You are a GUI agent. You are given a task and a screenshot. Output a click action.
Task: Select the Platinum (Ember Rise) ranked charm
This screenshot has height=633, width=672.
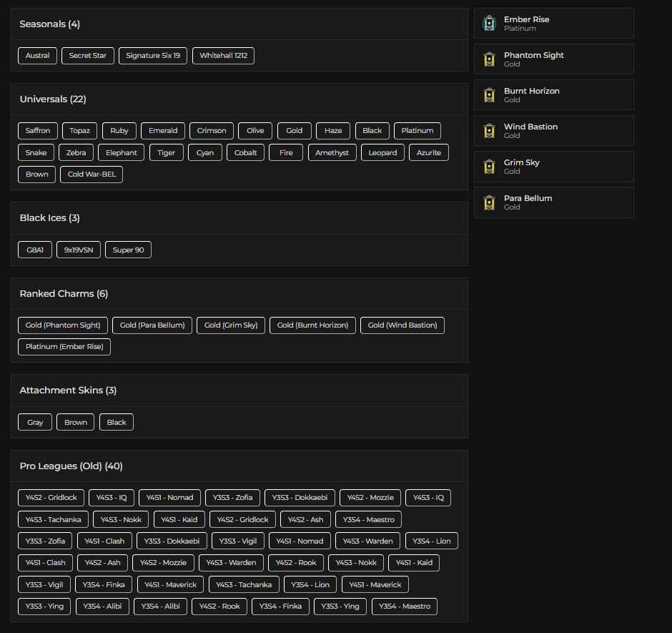coord(64,346)
